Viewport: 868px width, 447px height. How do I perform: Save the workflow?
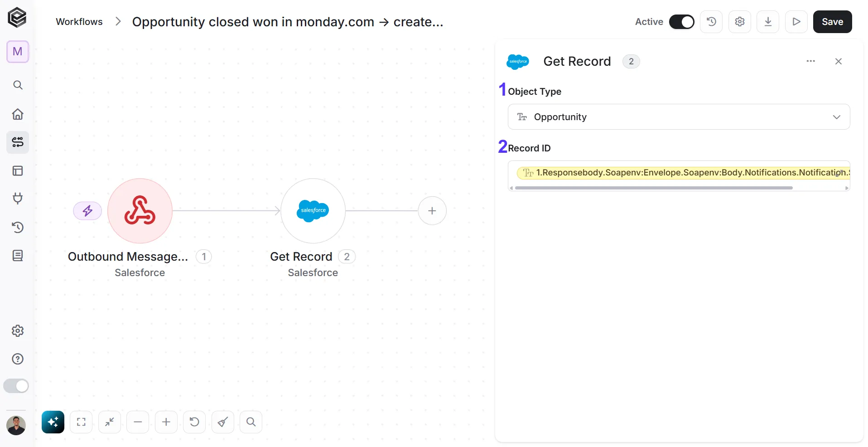(x=833, y=22)
